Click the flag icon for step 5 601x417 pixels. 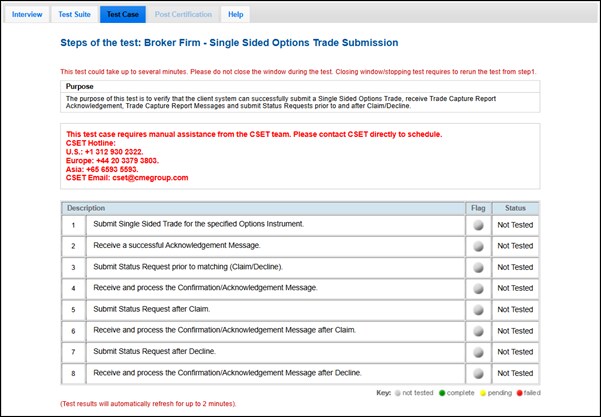[478, 309]
